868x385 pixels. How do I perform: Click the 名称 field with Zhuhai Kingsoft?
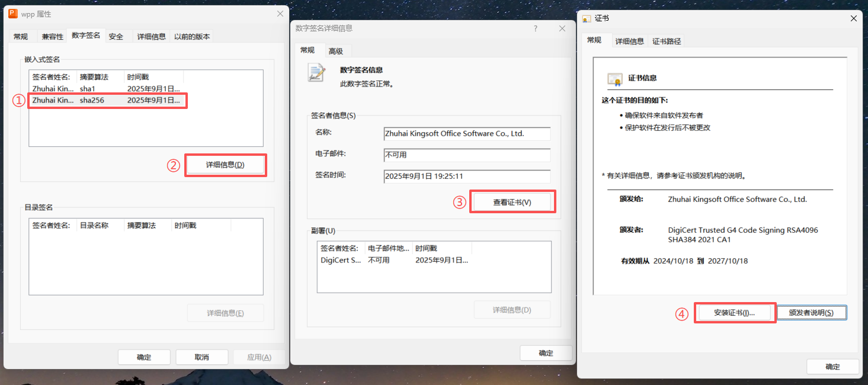tap(467, 134)
